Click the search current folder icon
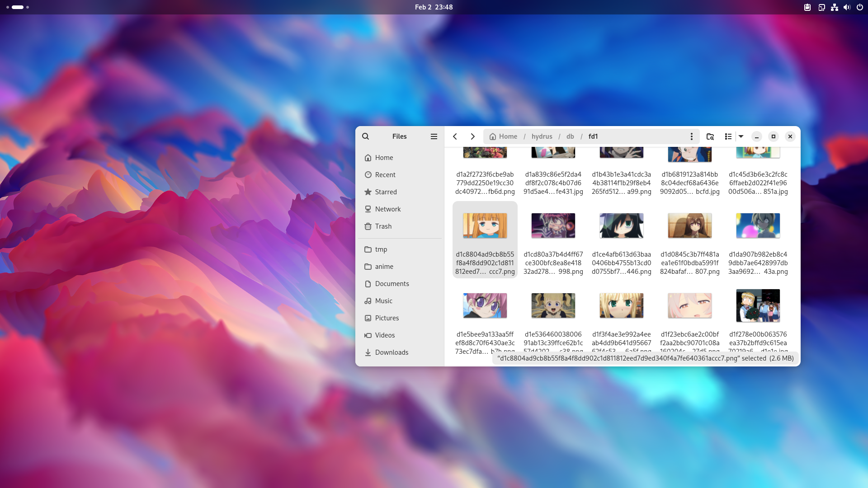Screen dimensions: 868x488 tap(710, 136)
